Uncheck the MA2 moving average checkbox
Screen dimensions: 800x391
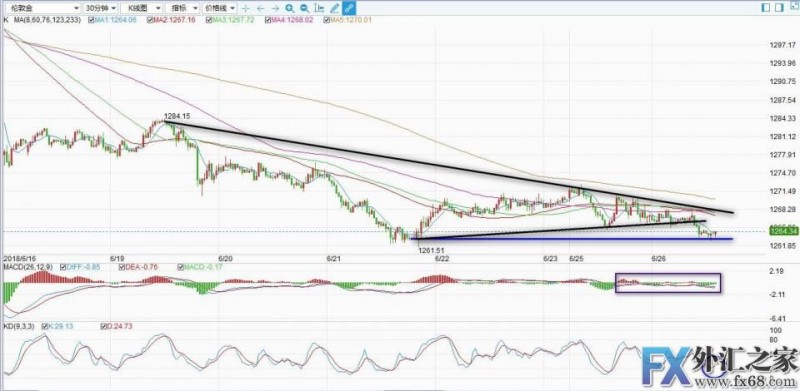pyautogui.click(x=150, y=20)
